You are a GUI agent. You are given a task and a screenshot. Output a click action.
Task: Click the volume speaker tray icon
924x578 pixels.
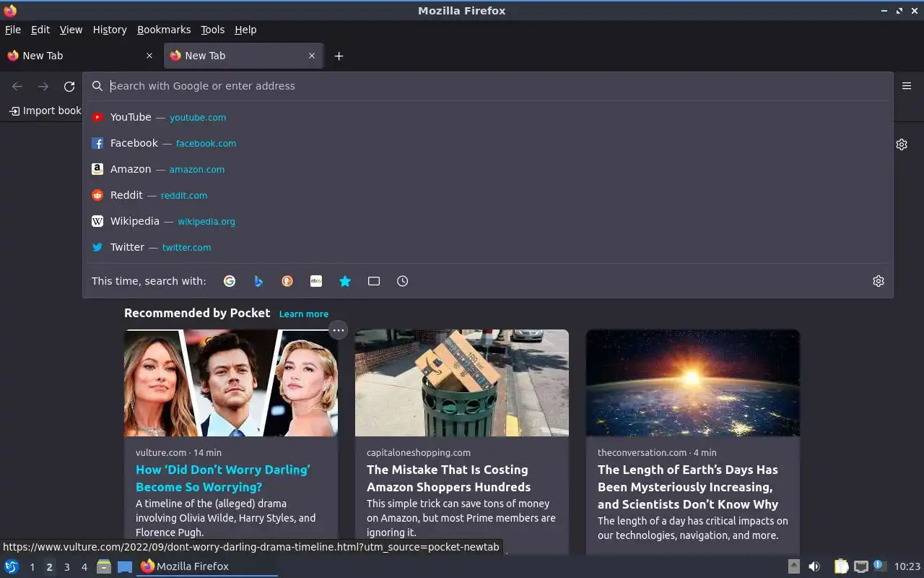tap(814, 566)
